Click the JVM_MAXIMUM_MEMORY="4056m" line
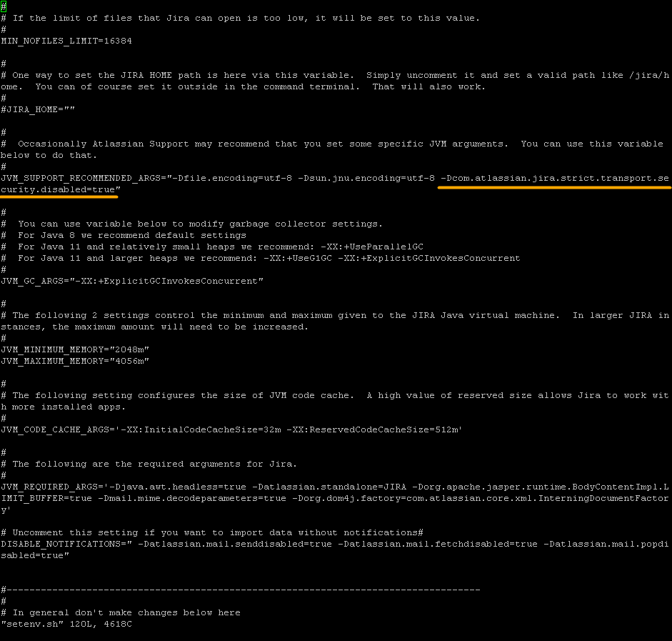This screenshot has height=641, width=672. point(75,361)
